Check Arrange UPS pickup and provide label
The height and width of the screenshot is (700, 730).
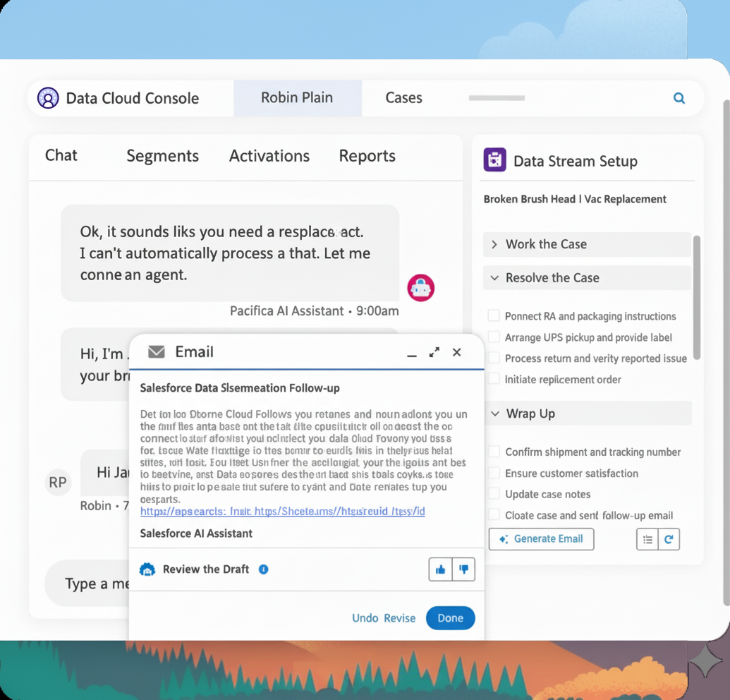[x=494, y=337]
